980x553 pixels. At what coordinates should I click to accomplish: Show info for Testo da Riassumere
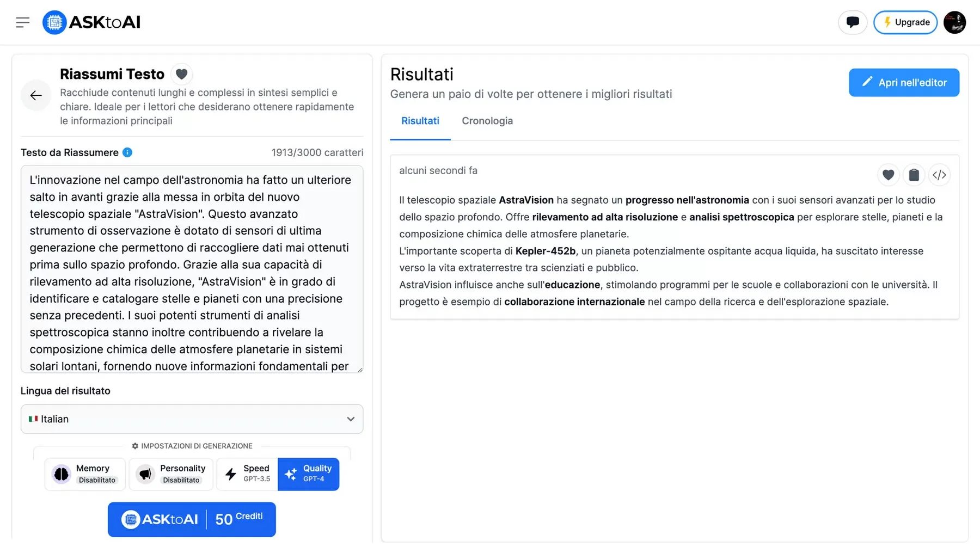(127, 152)
